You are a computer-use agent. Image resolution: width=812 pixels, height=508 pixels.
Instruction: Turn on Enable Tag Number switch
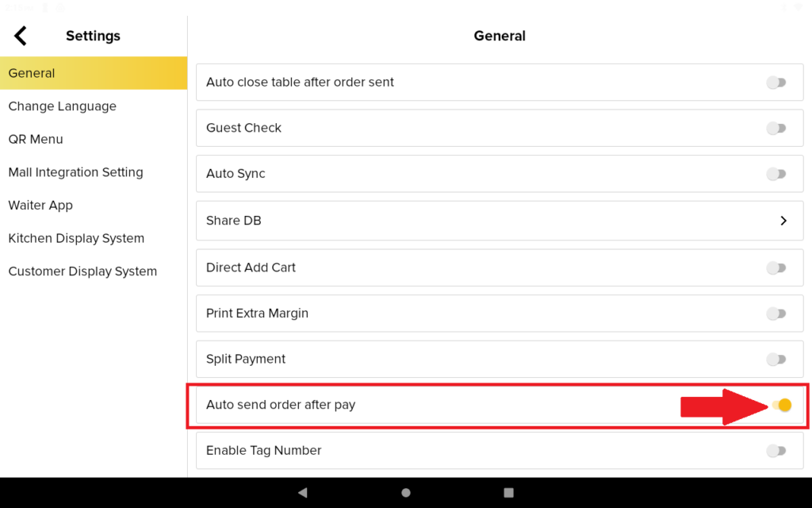[x=776, y=451]
